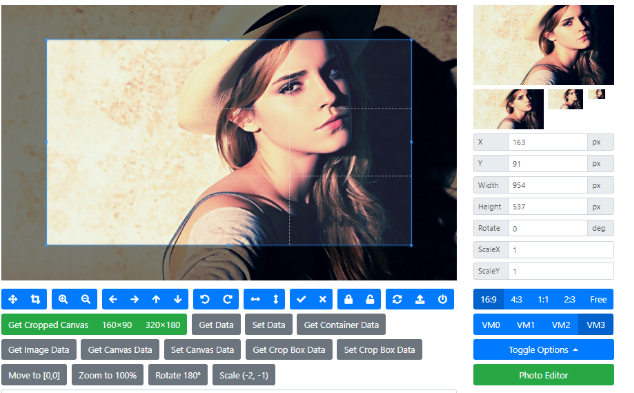This screenshot has width=634, height=393.
Task: Click Get Crop Box Data button
Action: pyautogui.click(x=289, y=350)
